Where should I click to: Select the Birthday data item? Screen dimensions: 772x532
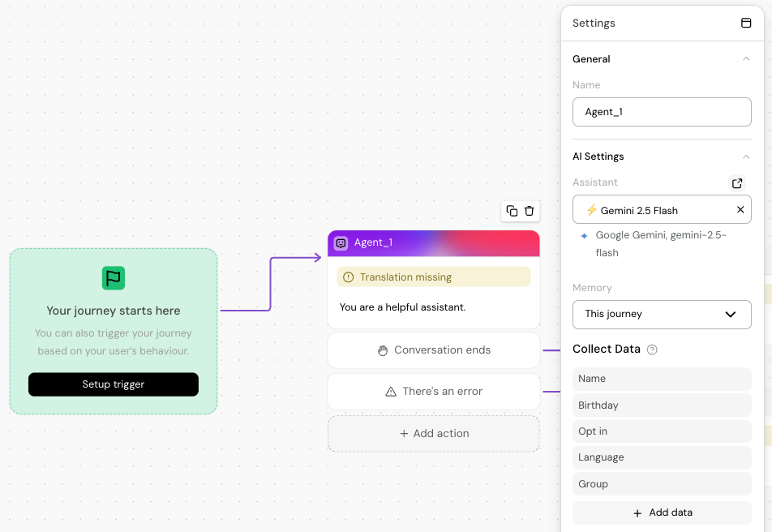coord(662,405)
